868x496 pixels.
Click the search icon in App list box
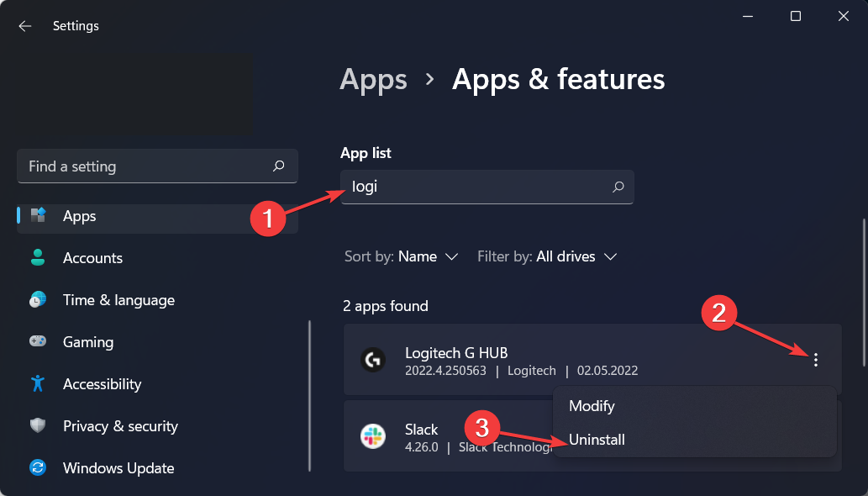pos(618,187)
